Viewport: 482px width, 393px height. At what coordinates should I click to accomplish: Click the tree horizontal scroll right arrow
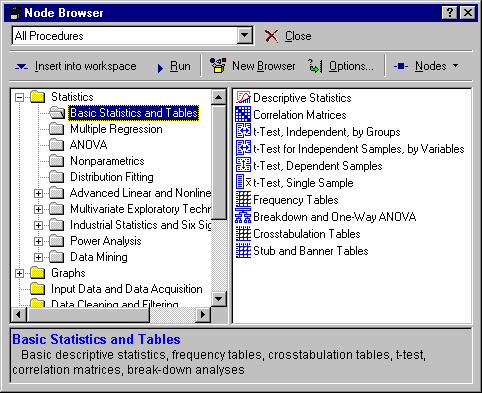click(x=203, y=314)
